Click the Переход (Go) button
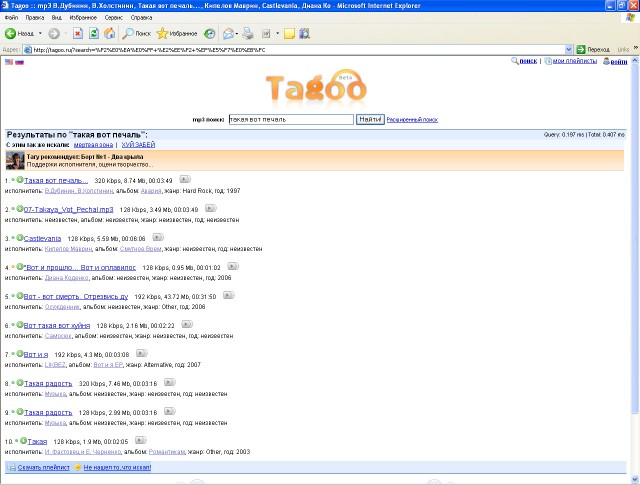Image resolution: width=640 pixels, height=485 pixels. pos(593,50)
